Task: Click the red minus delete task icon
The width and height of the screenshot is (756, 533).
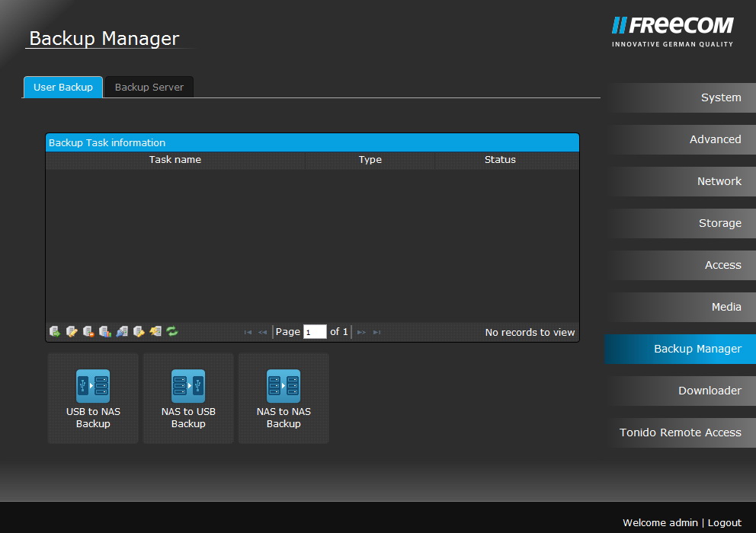Action: [88, 331]
